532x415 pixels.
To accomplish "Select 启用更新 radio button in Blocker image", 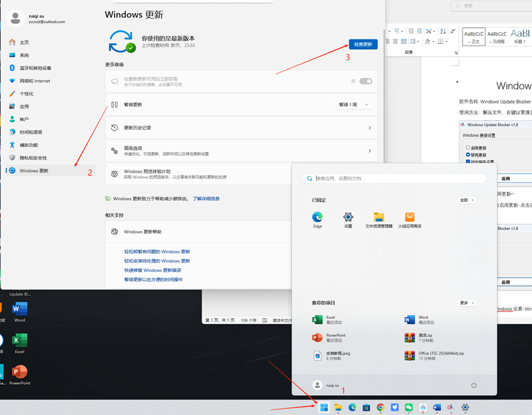I will tap(468, 148).
